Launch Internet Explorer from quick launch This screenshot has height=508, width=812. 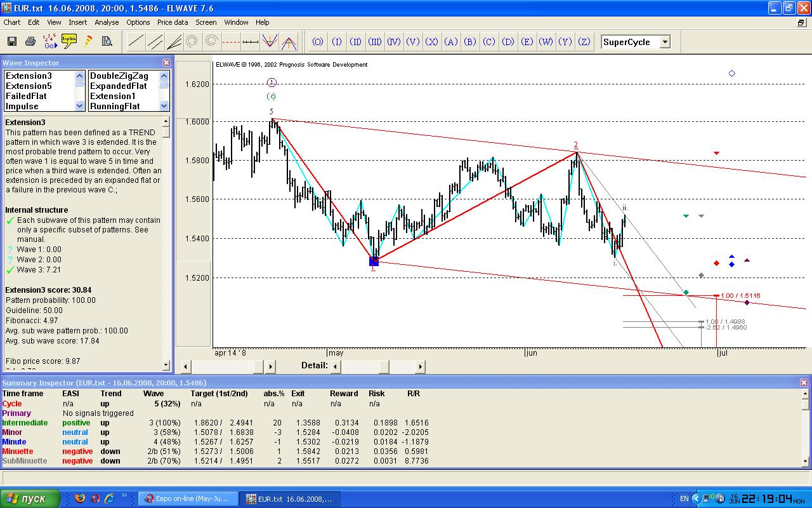tap(110, 498)
